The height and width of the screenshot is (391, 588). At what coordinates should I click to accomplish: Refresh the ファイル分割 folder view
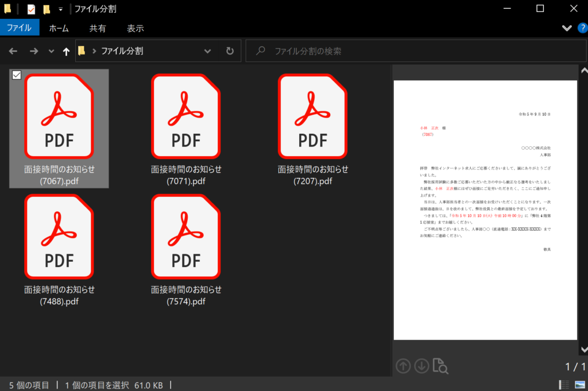point(230,51)
